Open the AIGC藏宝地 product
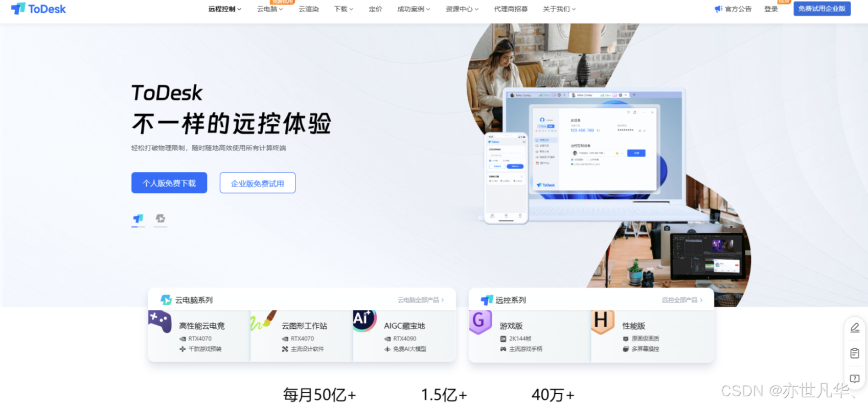868x406 pixels. click(x=404, y=326)
